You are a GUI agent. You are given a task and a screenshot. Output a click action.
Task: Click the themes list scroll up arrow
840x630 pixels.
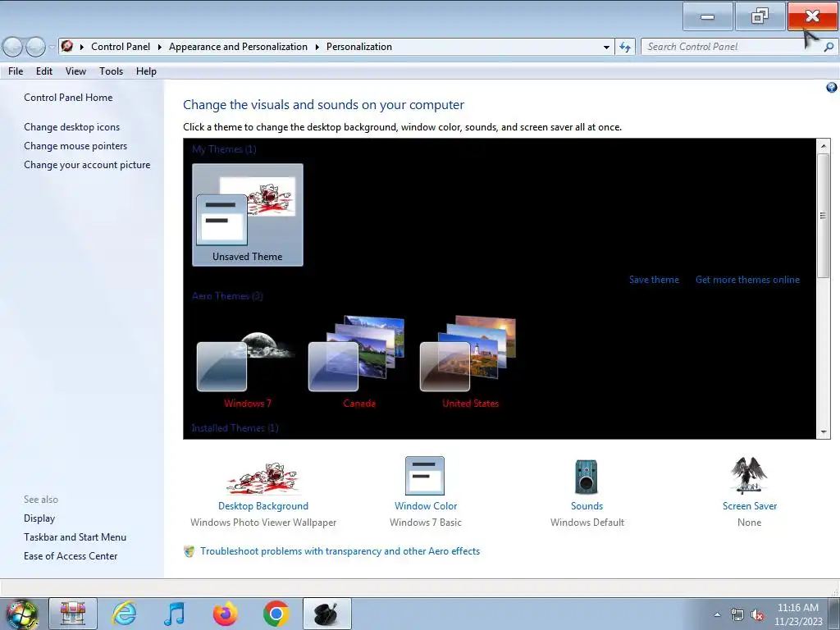(823, 146)
